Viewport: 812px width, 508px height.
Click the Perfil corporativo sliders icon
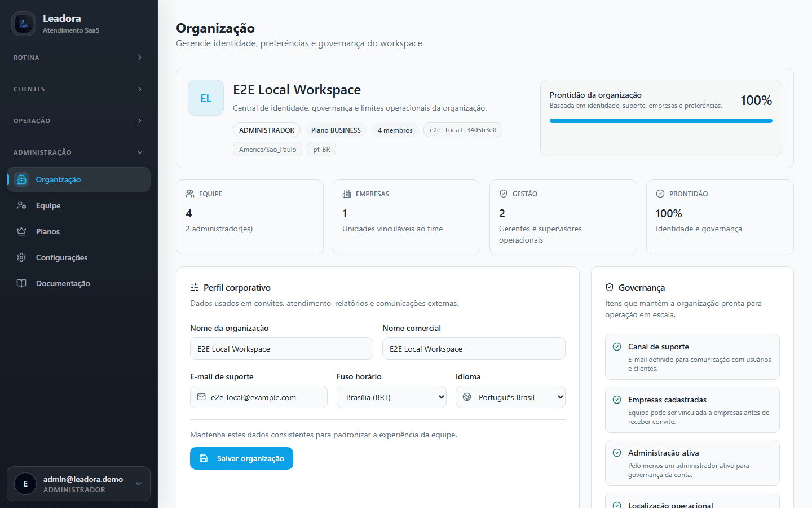(195, 287)
